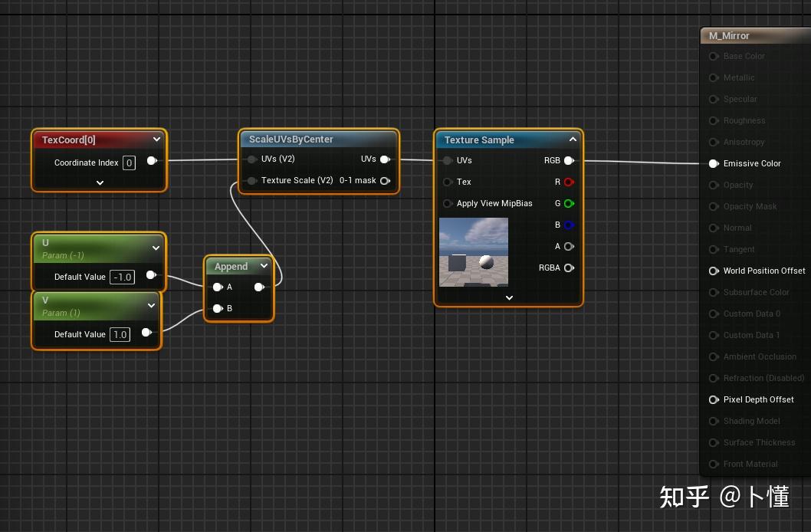Click the Emissive Color input pin on M_Mirror
Screen dimensions: 811x532
(714, 163)
